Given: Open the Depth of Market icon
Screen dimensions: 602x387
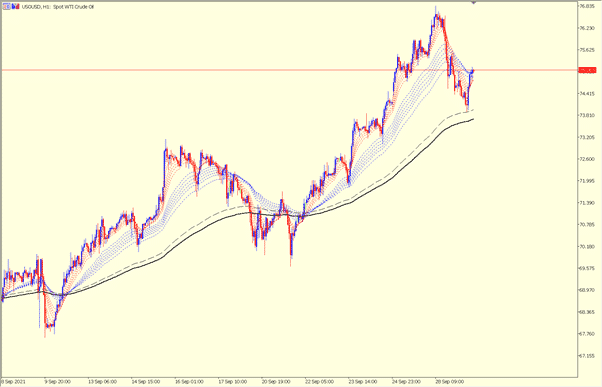Looking at the screenshot, I should click(x=16, y=7).
